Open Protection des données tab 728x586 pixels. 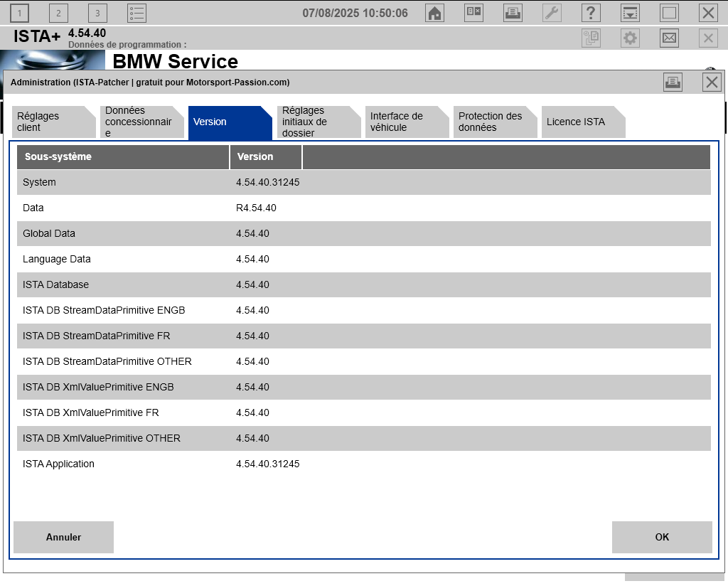coord(495,122)
